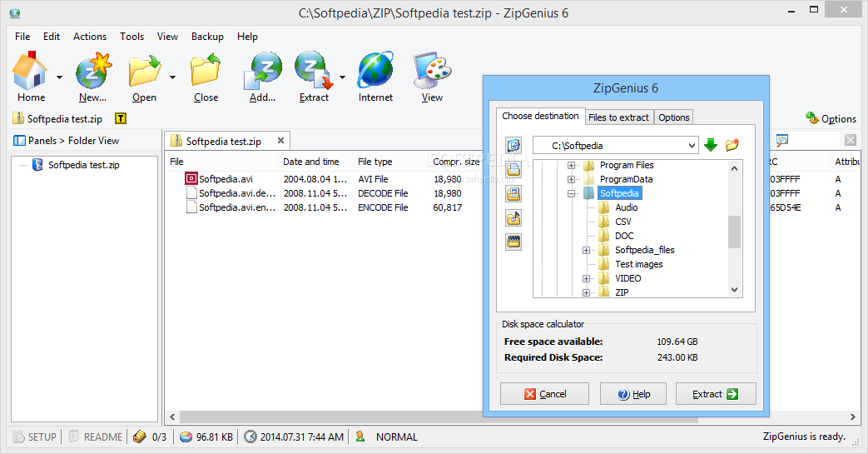The image size is (868, 454).
Task: Click the View palette toolbar icon
Action: click(x=432, y=71)
